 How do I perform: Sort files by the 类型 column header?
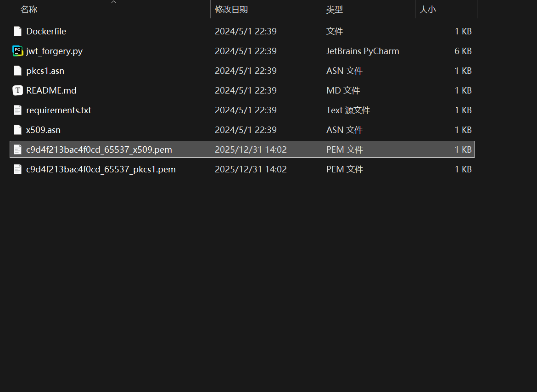point(335,10)
